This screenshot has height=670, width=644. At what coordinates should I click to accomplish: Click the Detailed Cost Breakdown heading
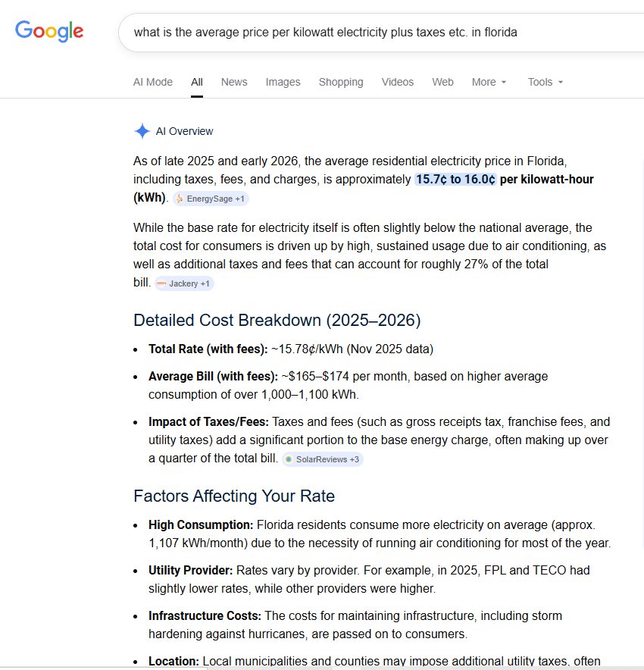pyautogui.click(x=277, y=320)
